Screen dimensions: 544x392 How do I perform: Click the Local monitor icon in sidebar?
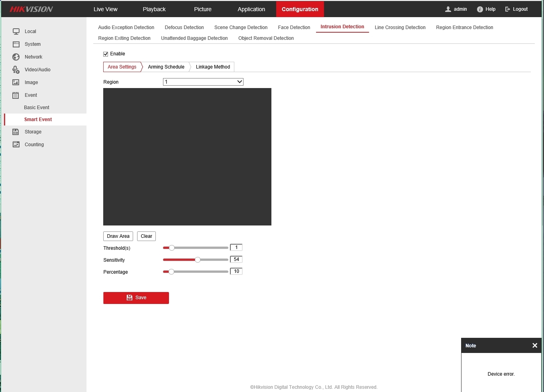pos(16,31)
